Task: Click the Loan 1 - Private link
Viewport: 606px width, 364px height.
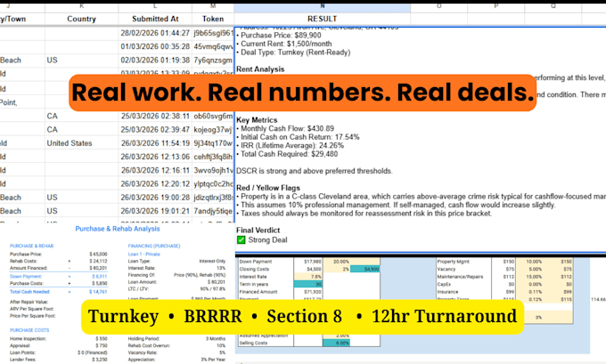Action: [x=143, y=255]
